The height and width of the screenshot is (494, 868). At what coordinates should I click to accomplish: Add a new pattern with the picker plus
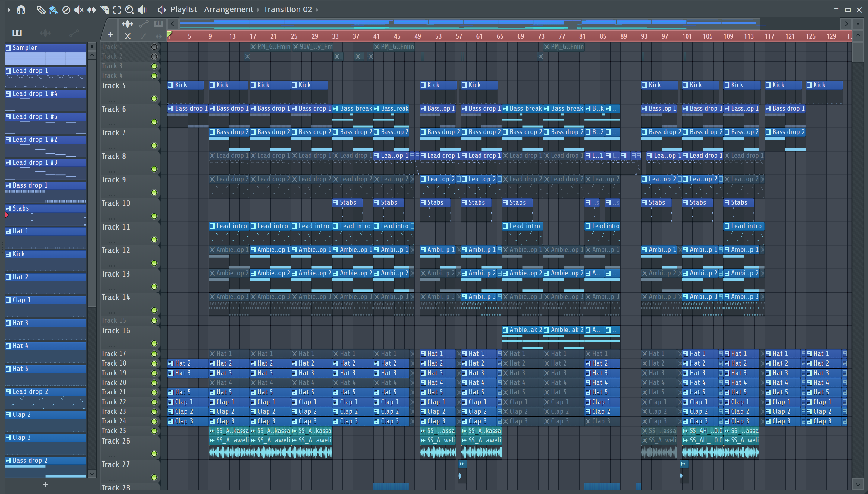pyautogui.click(x=46, y=484)
